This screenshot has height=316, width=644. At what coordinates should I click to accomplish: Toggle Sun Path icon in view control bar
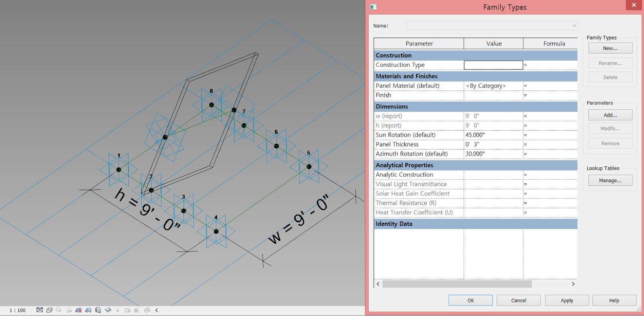coord(59,310)
